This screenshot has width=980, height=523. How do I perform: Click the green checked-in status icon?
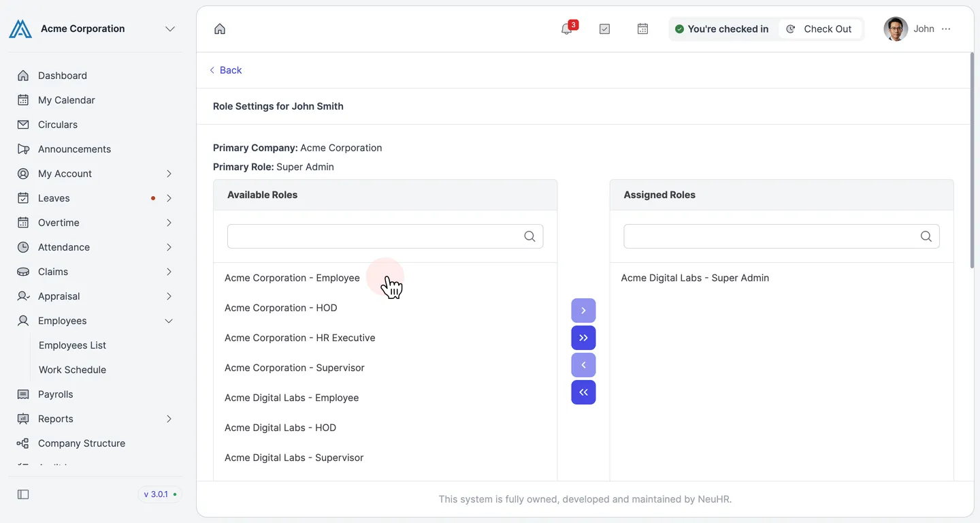679,29
